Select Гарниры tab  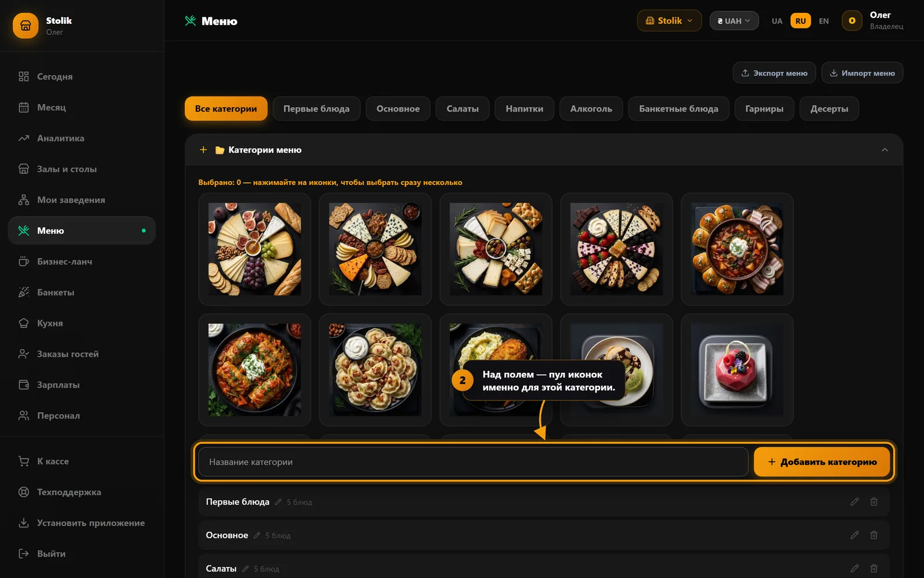[764, 109]
